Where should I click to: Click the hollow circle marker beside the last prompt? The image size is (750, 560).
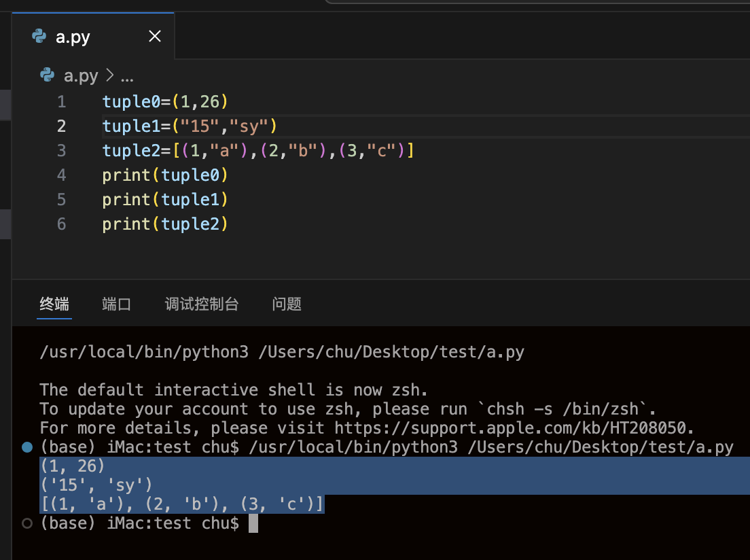pos(27,523)
